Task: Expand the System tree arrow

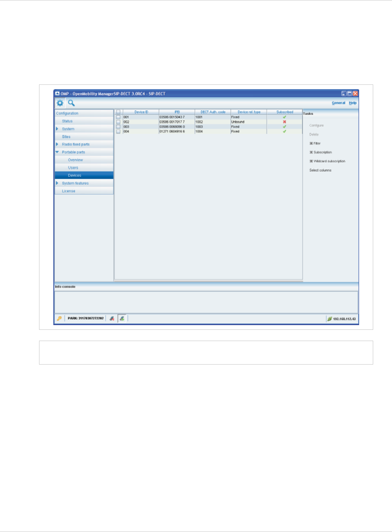Action: point(57,129)
